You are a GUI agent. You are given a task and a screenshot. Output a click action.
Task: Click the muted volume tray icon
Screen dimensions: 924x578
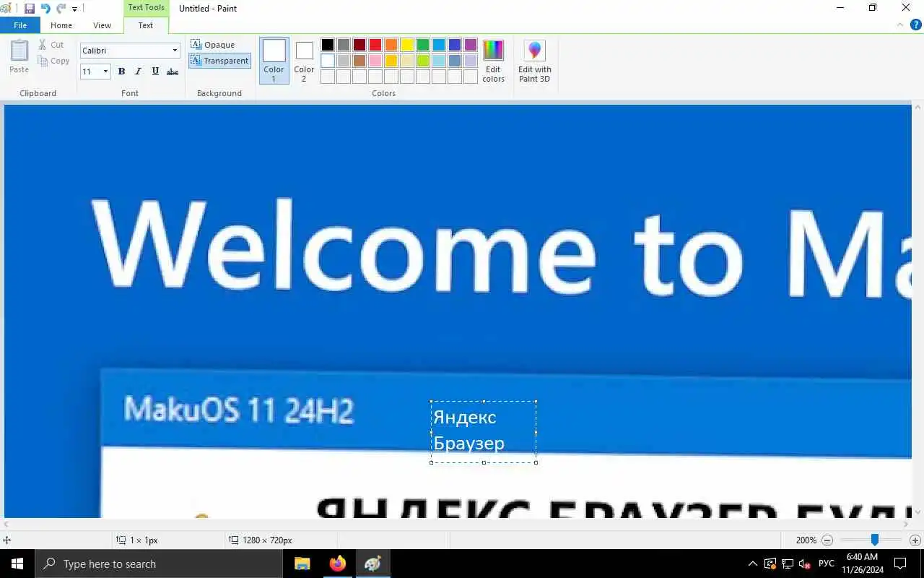coord(805,564)
